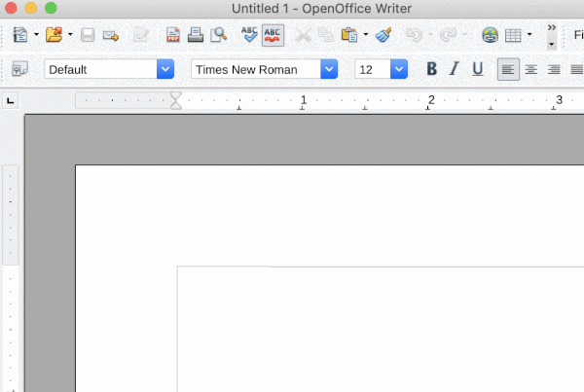Open the Hyperlink globe icon
The image size is (584, 392).
pos(491,35)
